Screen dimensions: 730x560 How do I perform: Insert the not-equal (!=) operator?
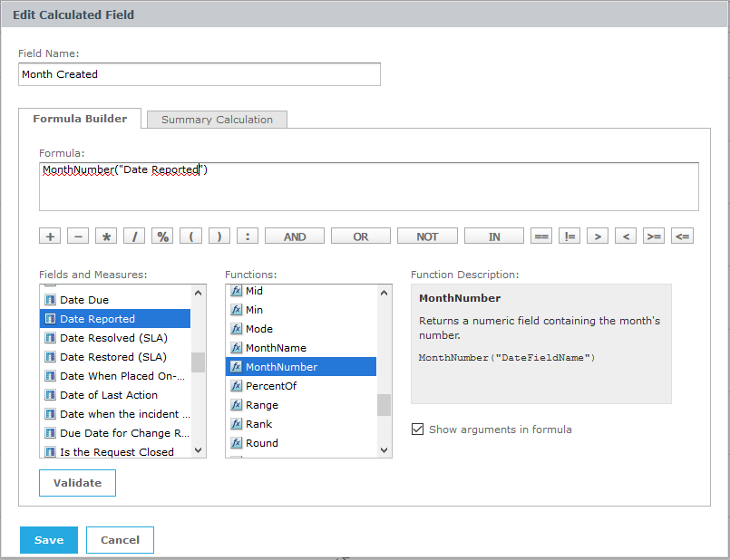click(x=569, y=237)
